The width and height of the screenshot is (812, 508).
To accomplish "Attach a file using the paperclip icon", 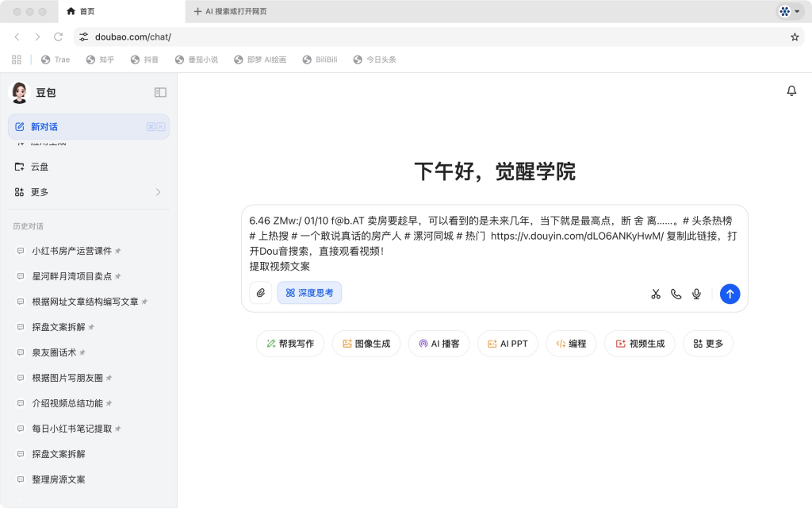I will point(260,293).
